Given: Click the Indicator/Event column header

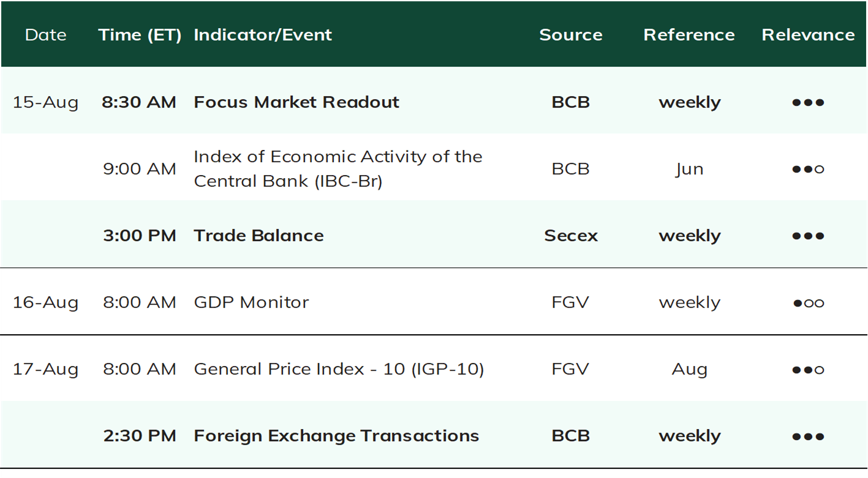Looking at the screenshot, I should pos(263,35).
